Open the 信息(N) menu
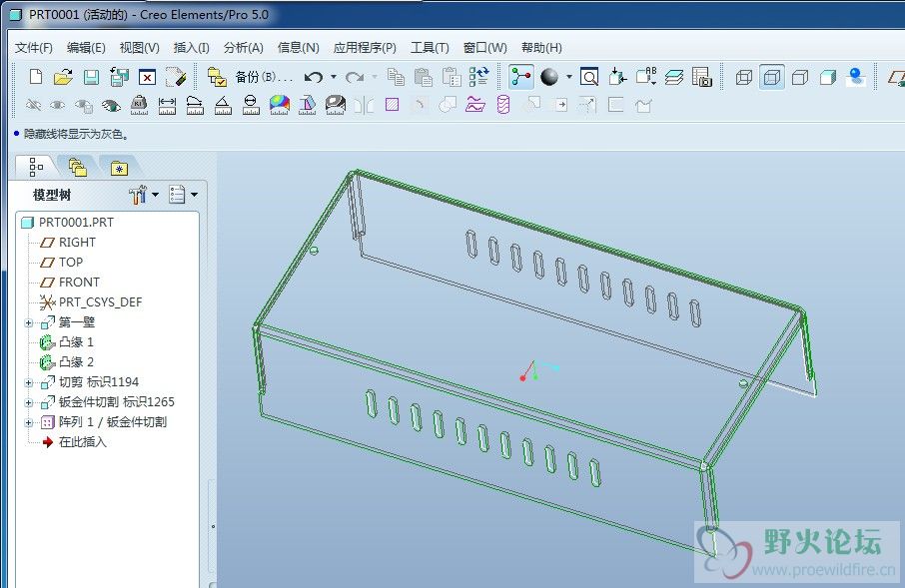The width and height of the screenshot is (905, 588). (x=298, y=47)
